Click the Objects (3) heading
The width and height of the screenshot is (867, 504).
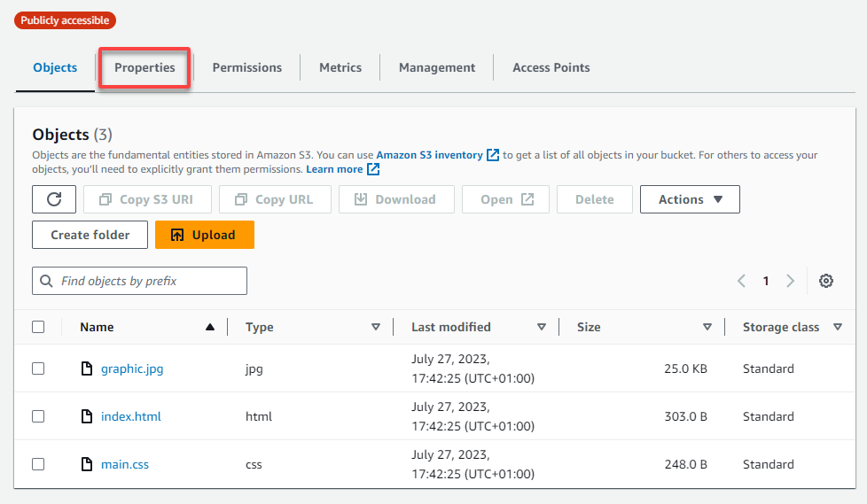coord(73,135)
